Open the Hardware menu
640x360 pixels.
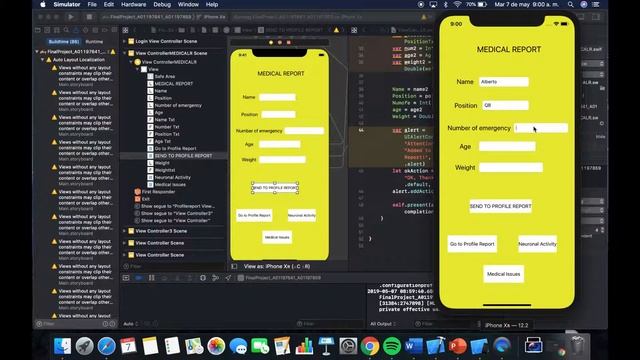pos(133,4)
